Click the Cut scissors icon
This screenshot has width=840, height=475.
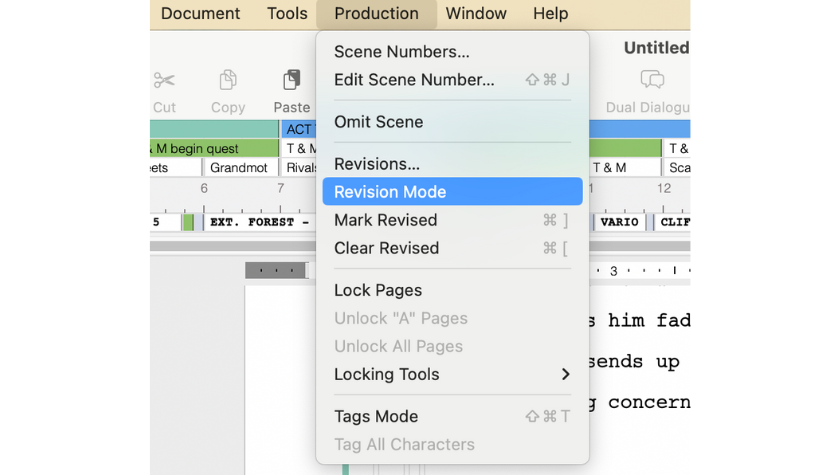(x=164, y=80)
